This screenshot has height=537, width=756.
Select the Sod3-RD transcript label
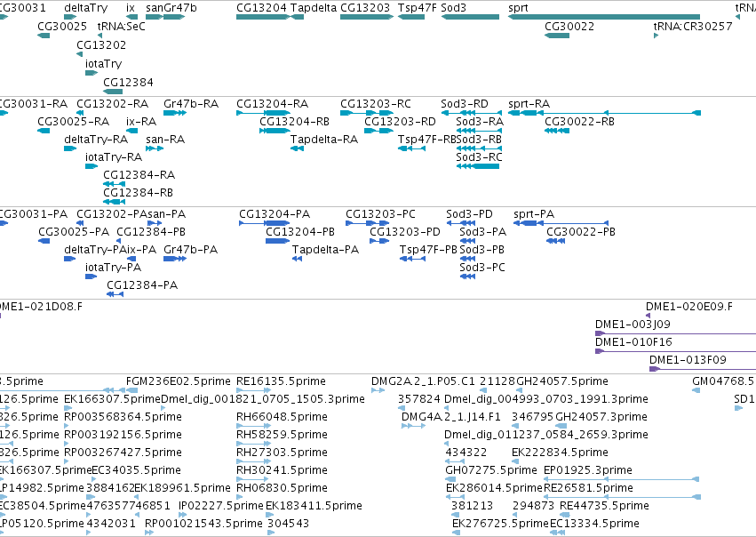click(465, 104)
